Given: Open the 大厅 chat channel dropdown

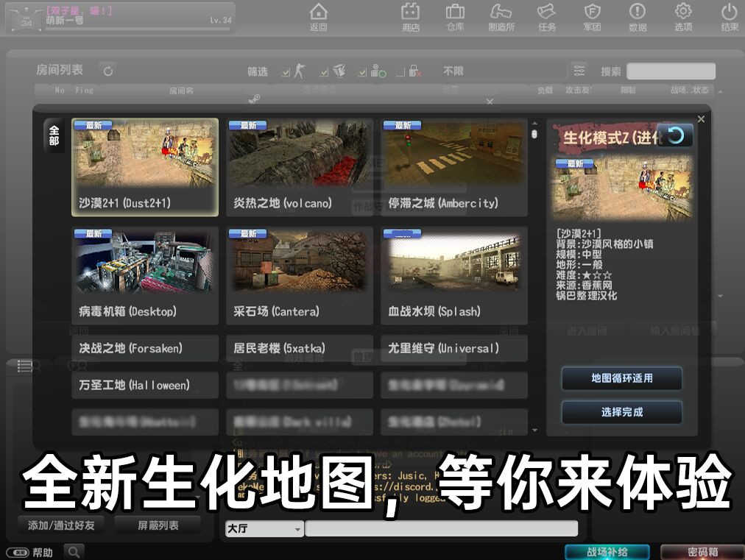Looking at the screenshot, I should click(x=264, y=528).
